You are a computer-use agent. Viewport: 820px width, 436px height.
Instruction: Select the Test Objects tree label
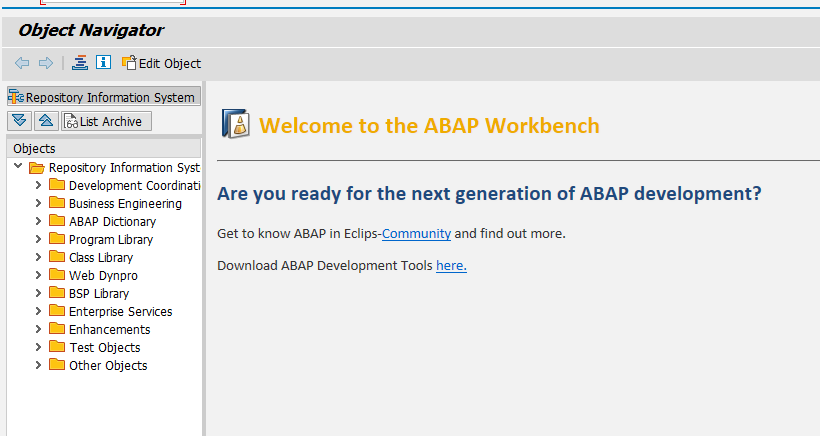pyautogui.click(x=105, y=348)
